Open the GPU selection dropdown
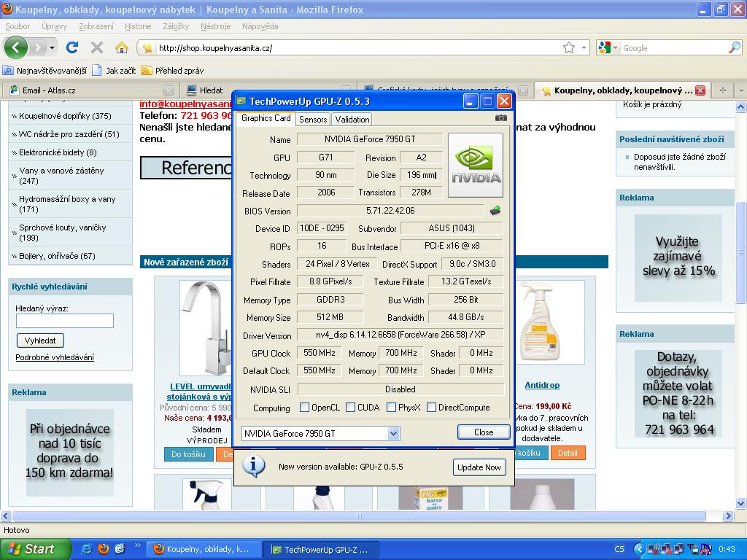The image size is (747, 560). click(x=393, y=433)
